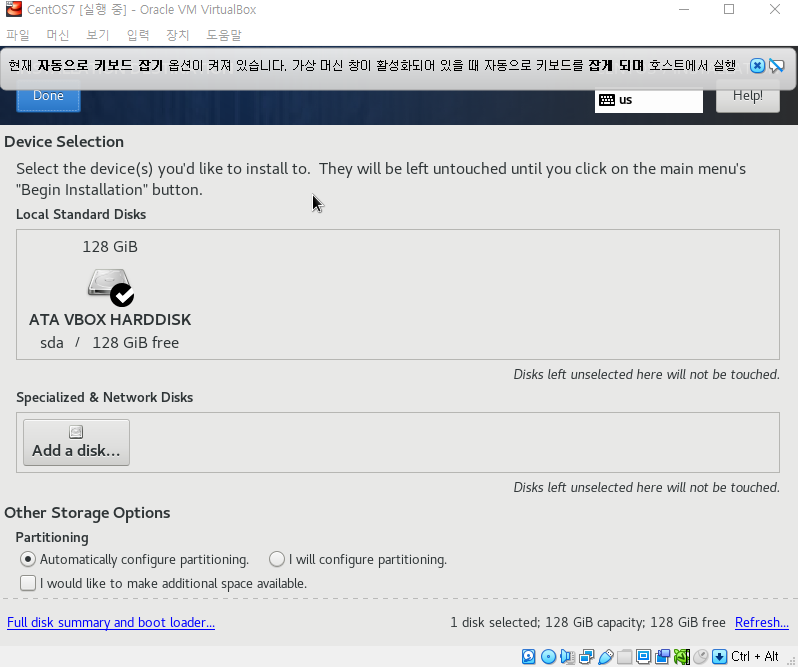Click the CentOS7 VirtualBox title icon
The height and width of the screenshot is (667, 798).
click(x=14, y=9)
